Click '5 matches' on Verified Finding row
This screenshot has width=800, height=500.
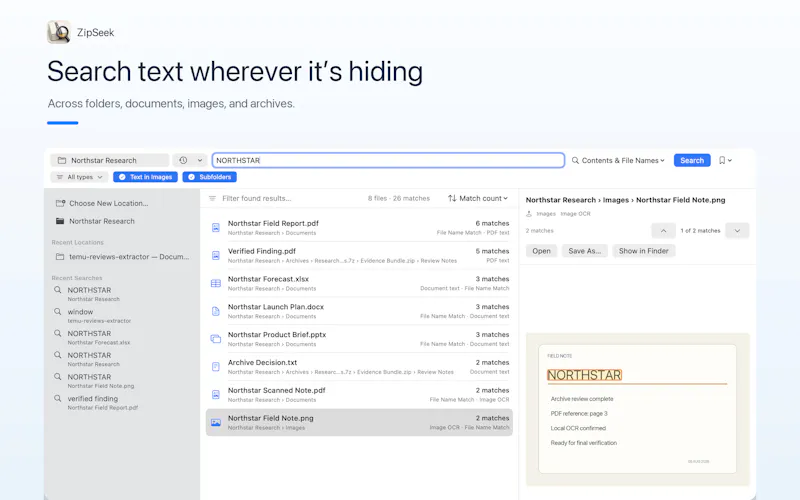tap(492, 251)
